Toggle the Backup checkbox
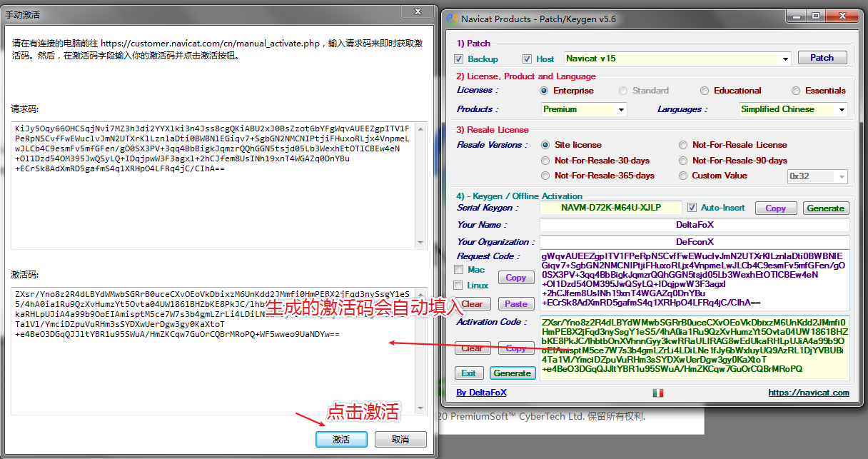The width and height of the screenshot is (868, 459). (x=459, y=59)
